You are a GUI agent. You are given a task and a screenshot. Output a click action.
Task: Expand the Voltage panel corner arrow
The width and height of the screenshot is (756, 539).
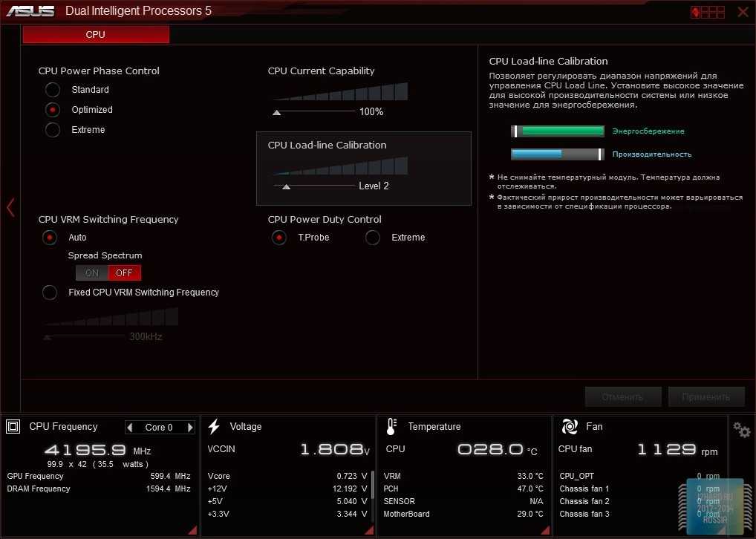369,530
